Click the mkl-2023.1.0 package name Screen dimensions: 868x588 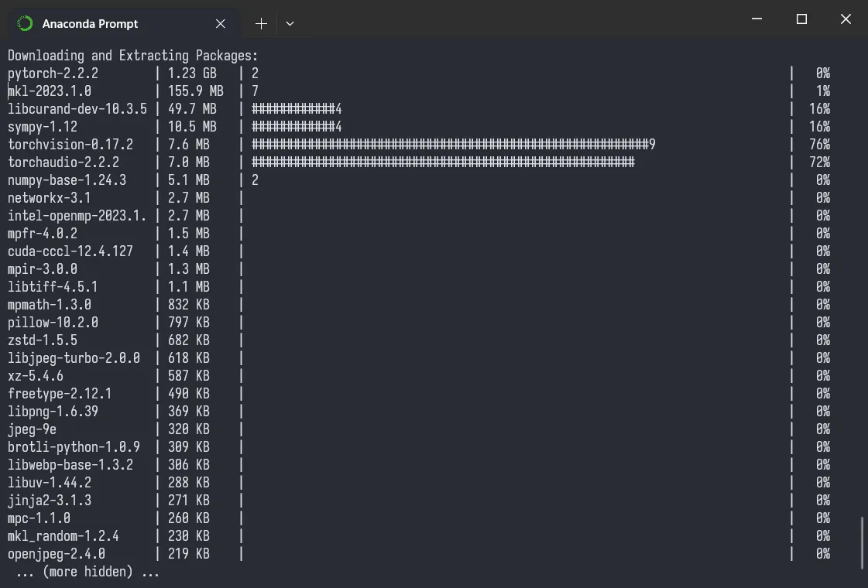pos(50,91)
